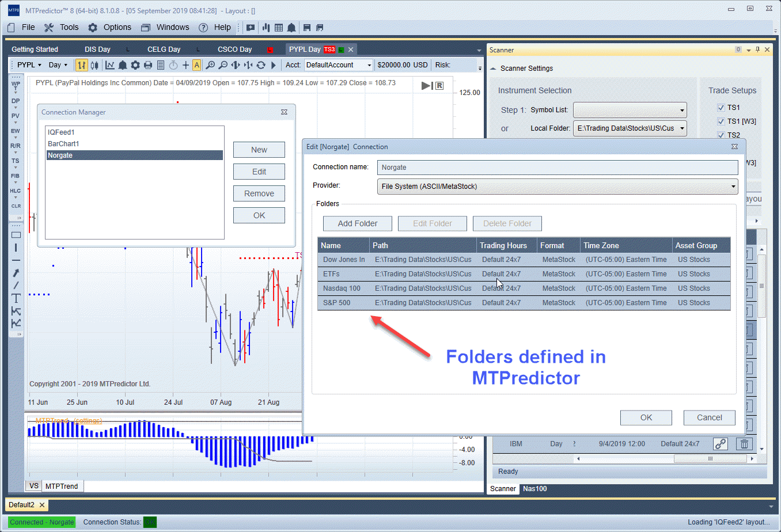The image size is (781, 532).
Task: Select IQFeed1 in the connection list
Action: [x=134, y=132]
